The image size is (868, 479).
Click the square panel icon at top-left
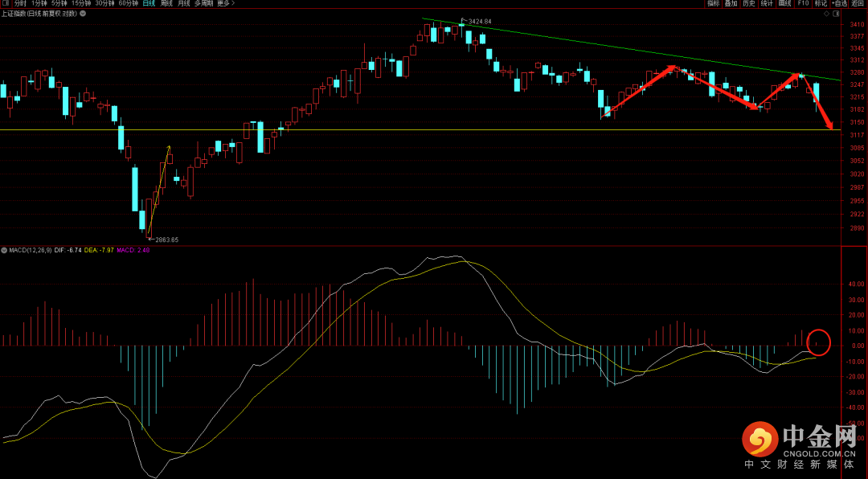click(6, 3)
